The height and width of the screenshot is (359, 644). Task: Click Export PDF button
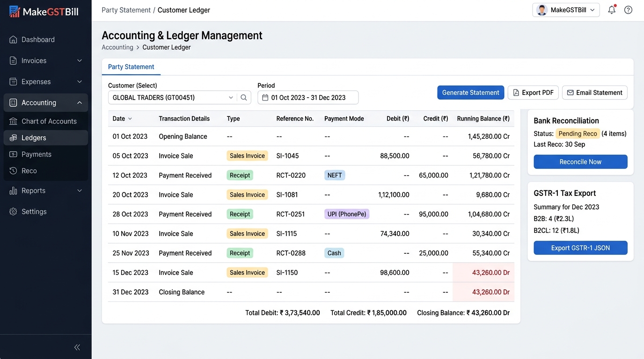pos(533,93)
